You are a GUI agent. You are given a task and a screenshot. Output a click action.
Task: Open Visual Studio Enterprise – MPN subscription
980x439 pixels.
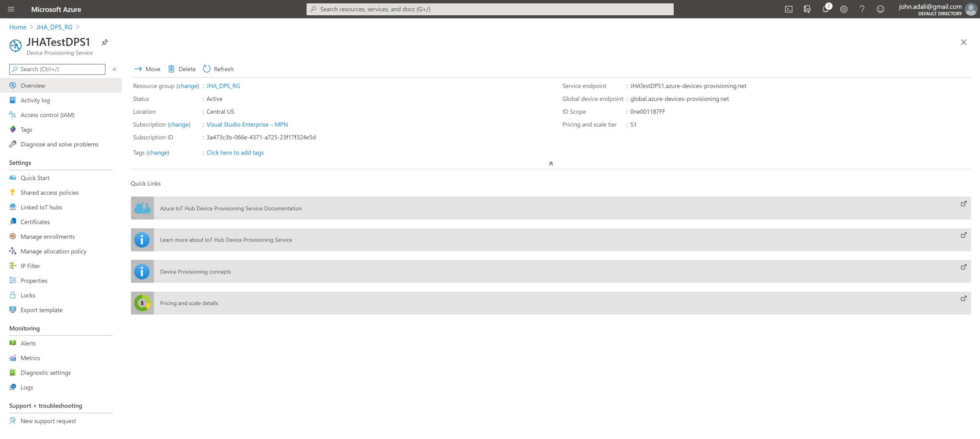pos(246,124)
